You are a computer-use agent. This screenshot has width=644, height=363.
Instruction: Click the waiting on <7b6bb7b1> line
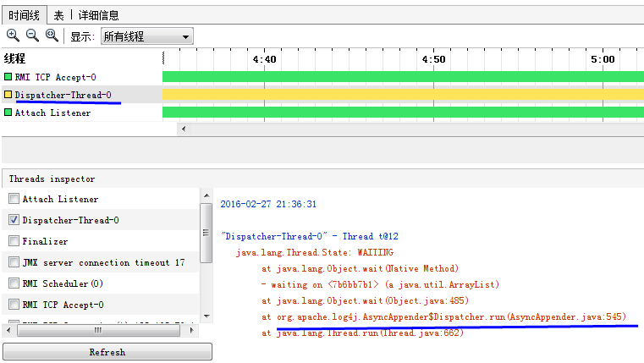coord(380,284)
